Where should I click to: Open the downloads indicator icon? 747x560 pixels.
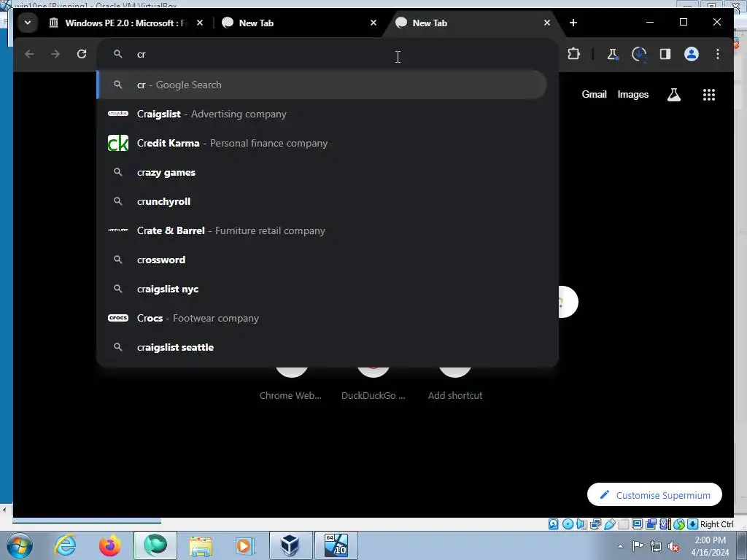tap(639, 54)
